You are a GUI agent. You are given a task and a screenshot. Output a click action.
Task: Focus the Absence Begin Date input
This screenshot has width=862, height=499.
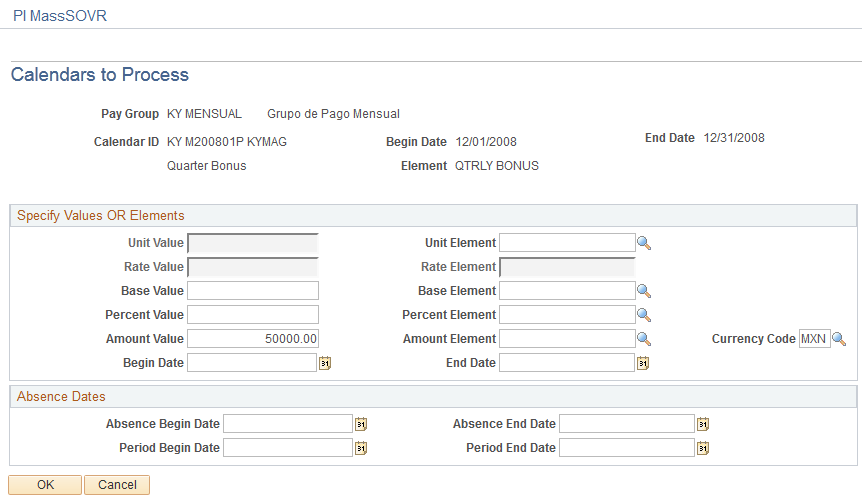tap(288, 424)
